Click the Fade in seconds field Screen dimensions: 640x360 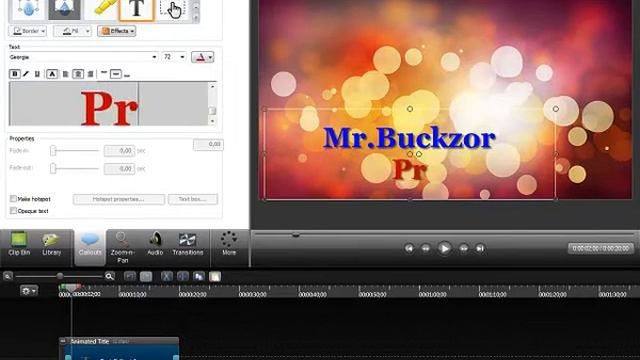119,151
